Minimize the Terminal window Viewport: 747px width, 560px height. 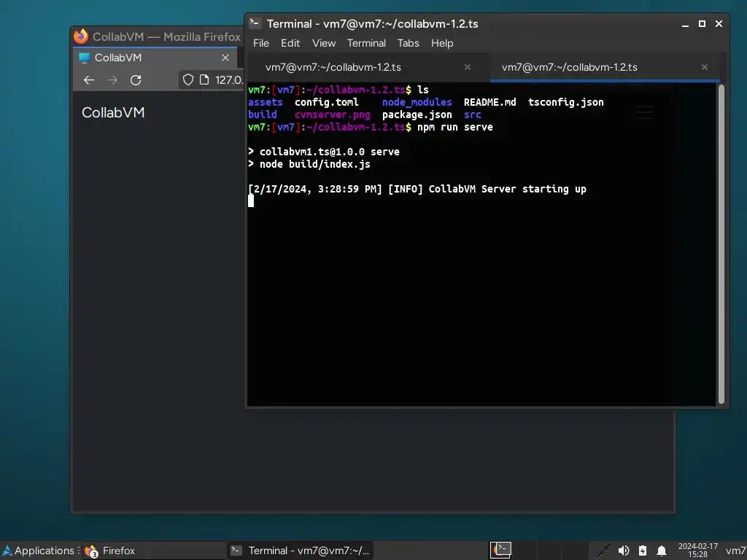685,24
